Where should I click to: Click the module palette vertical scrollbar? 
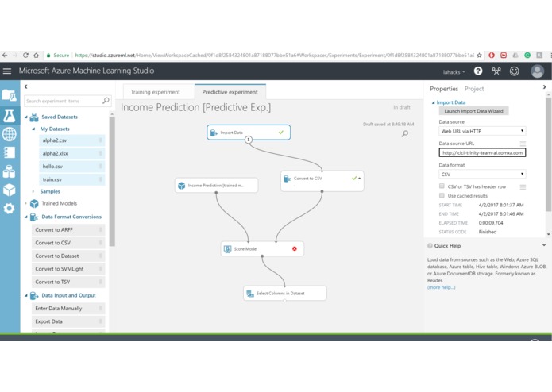tap(112, 181)
